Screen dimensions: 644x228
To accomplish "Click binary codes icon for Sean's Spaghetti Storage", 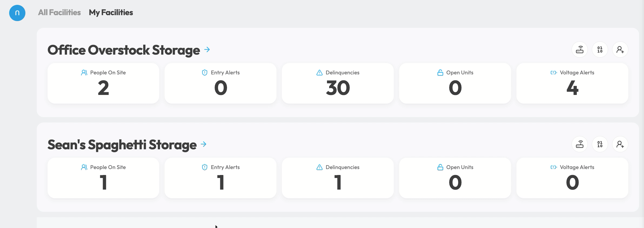I will point(600,144).
